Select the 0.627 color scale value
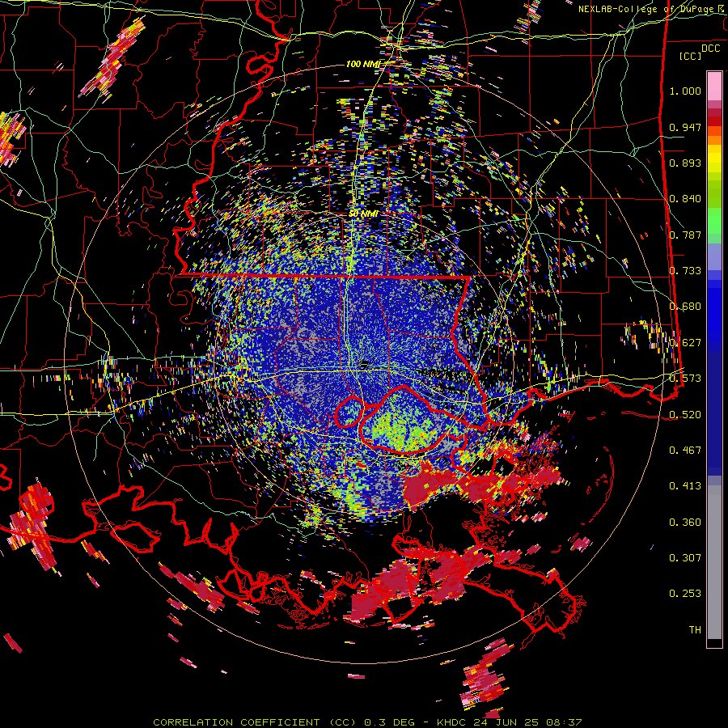The height and width of the screenshot is (728, 728). [685, 343]
